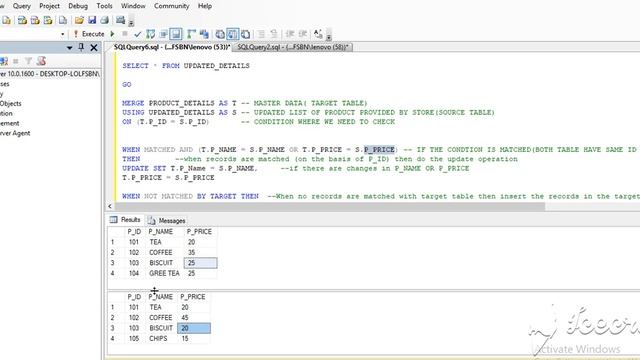The height and width of the screenshot is (360, 640).
Task: Click Stop icon in Object Explorer toolbar
Action: (16, 61)
